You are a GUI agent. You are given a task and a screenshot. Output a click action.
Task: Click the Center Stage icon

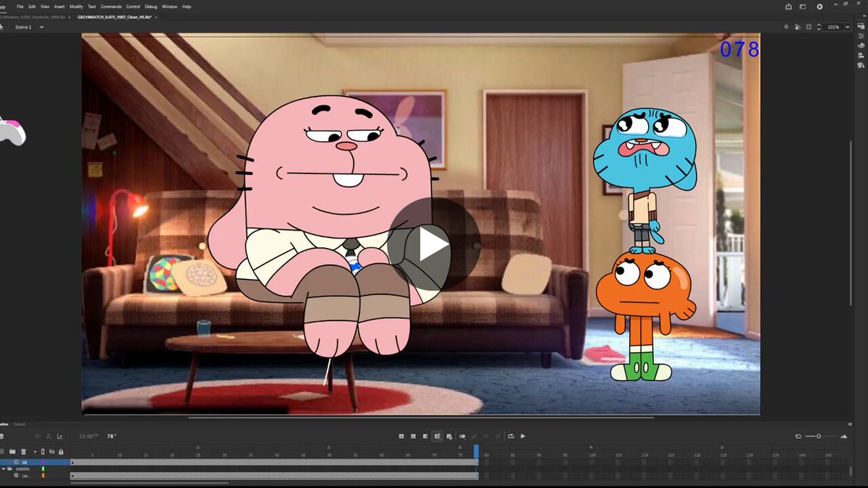786,27
